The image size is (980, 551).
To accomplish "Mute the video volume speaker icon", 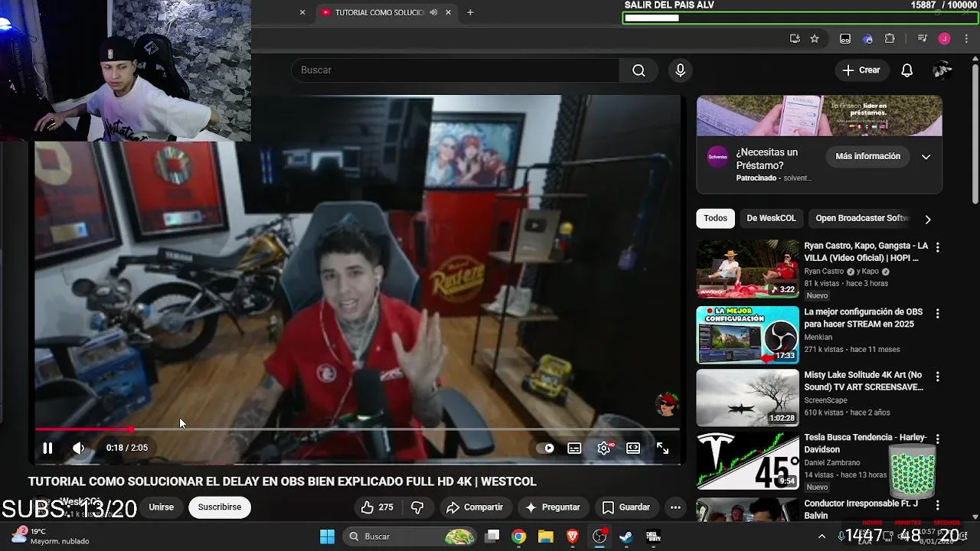I will tap(78, 448).
